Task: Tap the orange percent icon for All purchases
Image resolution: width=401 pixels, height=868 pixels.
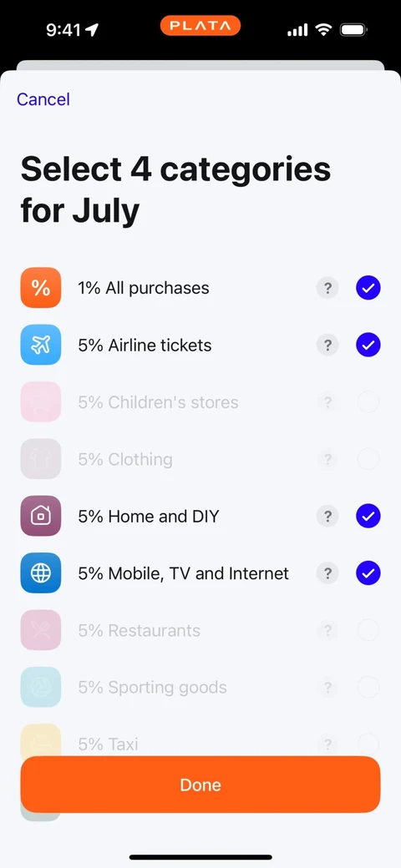Action: click(x=40, y=288)
